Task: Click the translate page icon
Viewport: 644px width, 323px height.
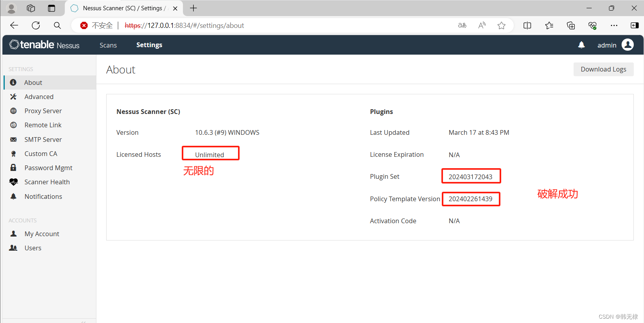Action: (x=462, y=26)
